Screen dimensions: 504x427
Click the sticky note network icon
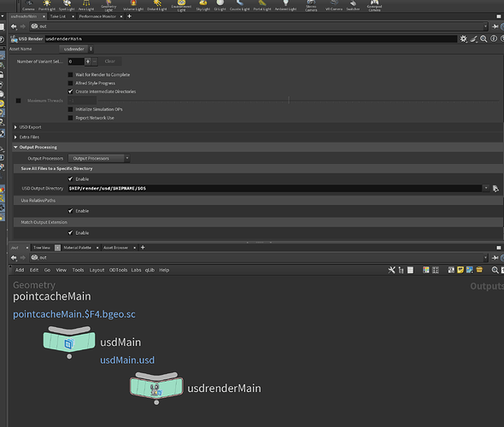[x=460, y=270]
